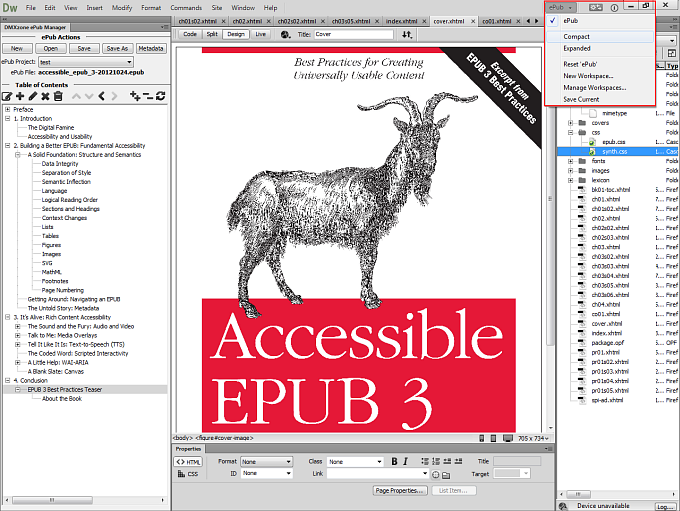The height and width of the screenshot is (511, 680).
Task: Select desktop size monitor icon
Action: click(x=507, y=439)
